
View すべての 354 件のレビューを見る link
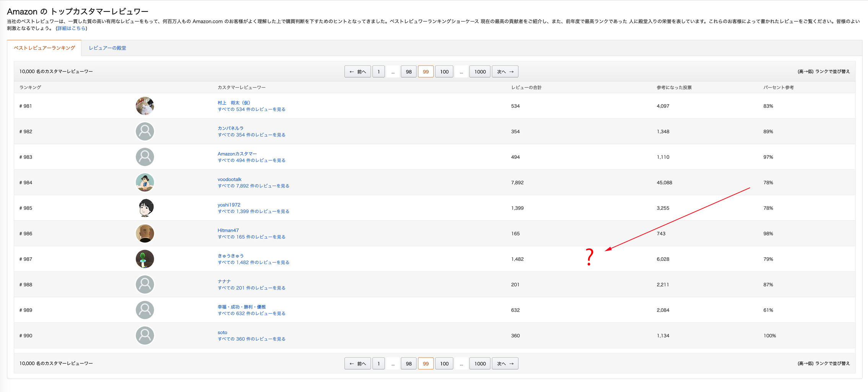(252, 135)
